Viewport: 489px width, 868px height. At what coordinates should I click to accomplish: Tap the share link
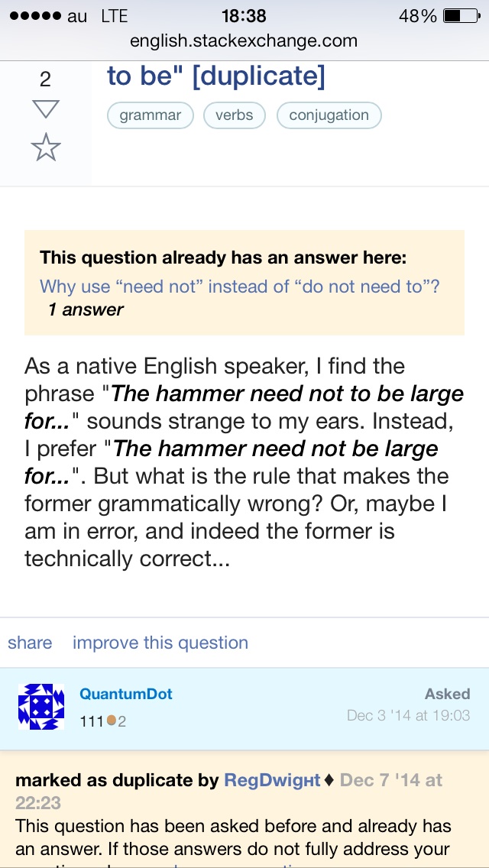(30, 643)
